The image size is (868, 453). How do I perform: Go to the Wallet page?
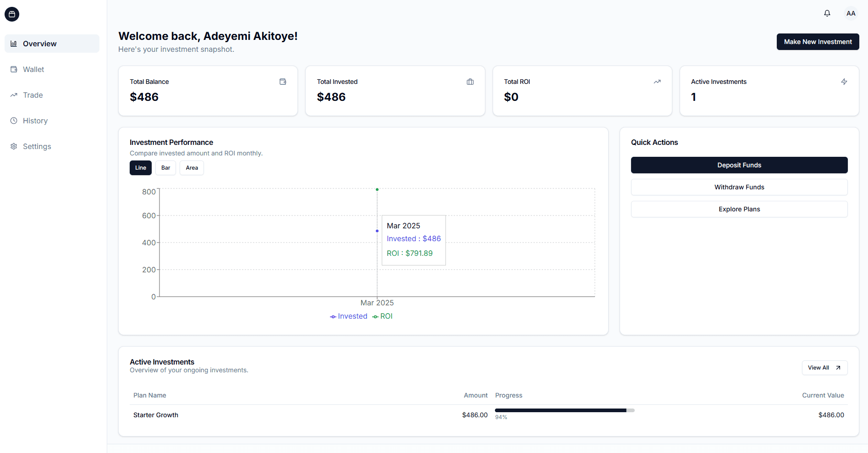52,69
